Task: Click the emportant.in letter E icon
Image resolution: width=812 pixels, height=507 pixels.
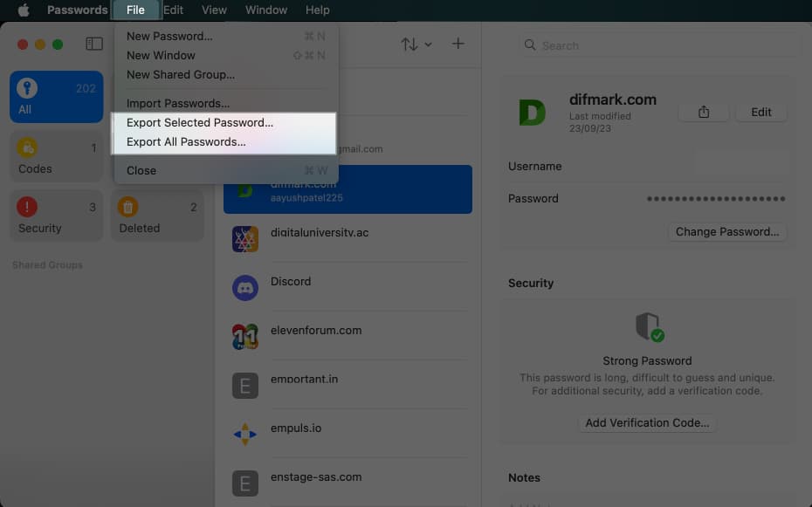Action: point(245,386)
